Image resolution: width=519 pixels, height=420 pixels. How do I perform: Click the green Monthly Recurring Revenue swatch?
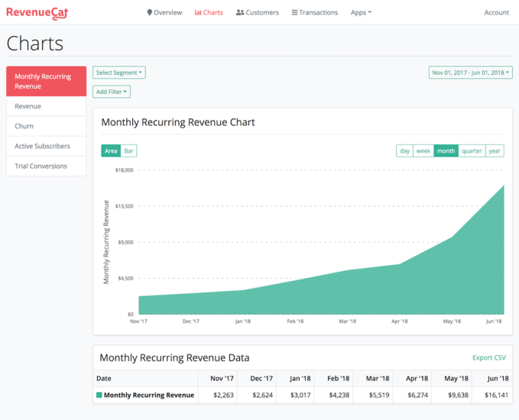pos(99,395)
